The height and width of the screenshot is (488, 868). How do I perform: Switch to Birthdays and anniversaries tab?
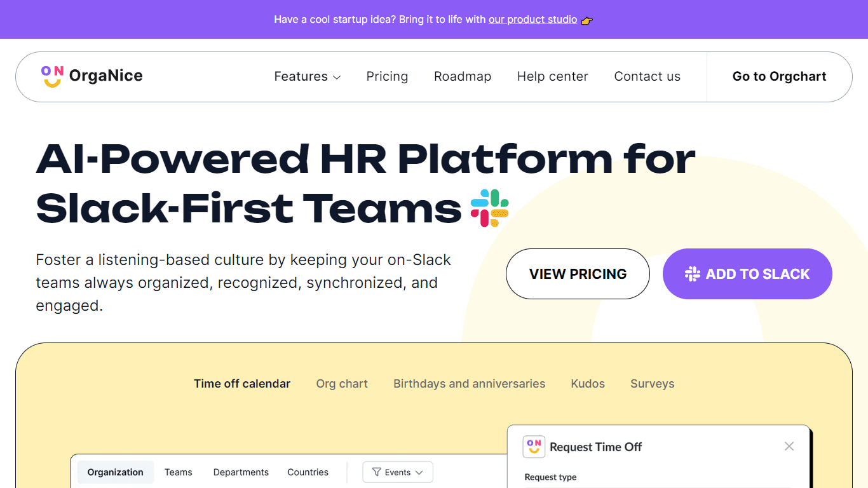(469, 384)
